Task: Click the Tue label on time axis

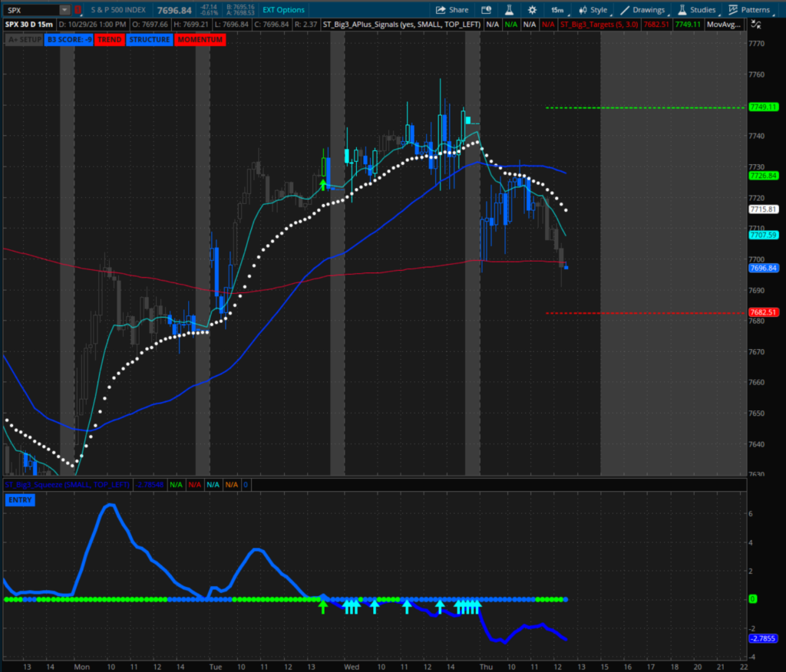Action: pos(216,667)
